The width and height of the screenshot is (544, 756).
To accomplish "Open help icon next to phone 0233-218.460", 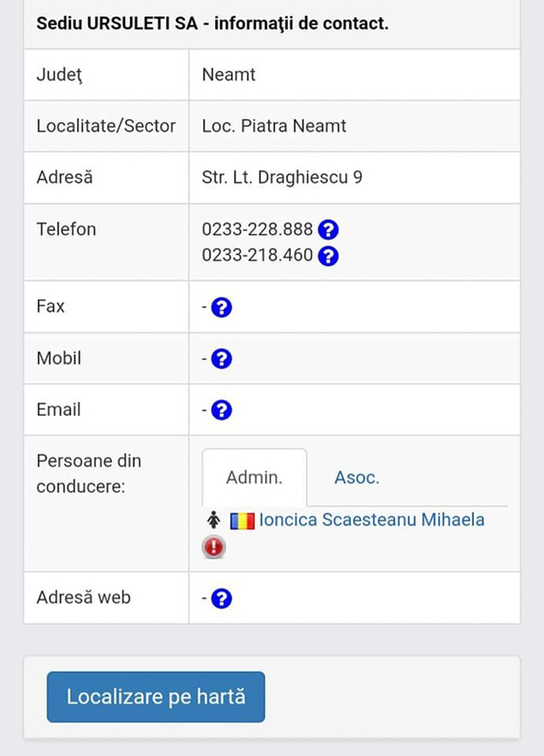I will (x=328, y=256).
